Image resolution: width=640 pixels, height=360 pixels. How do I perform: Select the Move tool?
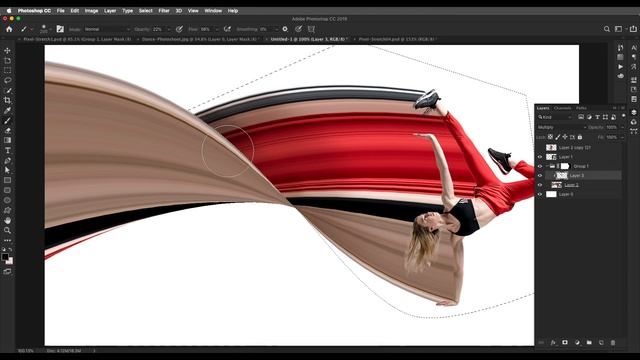pyautogui.click(x=7, y=51)
